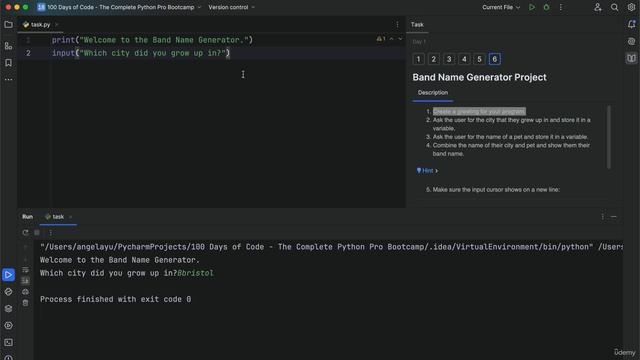Open the Bookmarks tool window icon

coord(8,63)
